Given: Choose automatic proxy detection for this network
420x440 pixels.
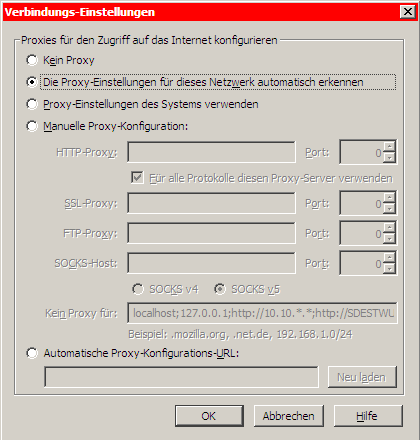Looking at the screenshot, I should [x=32, y=82].
